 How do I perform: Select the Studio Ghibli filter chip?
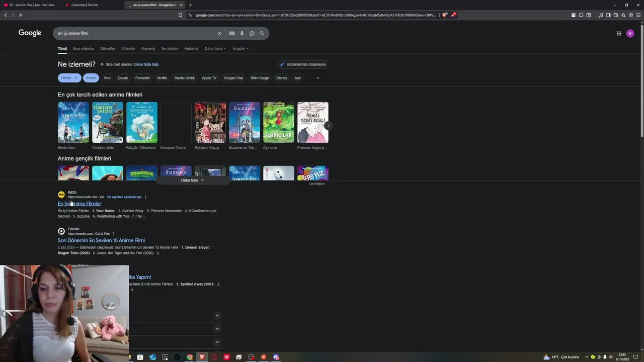coord(185,78)
